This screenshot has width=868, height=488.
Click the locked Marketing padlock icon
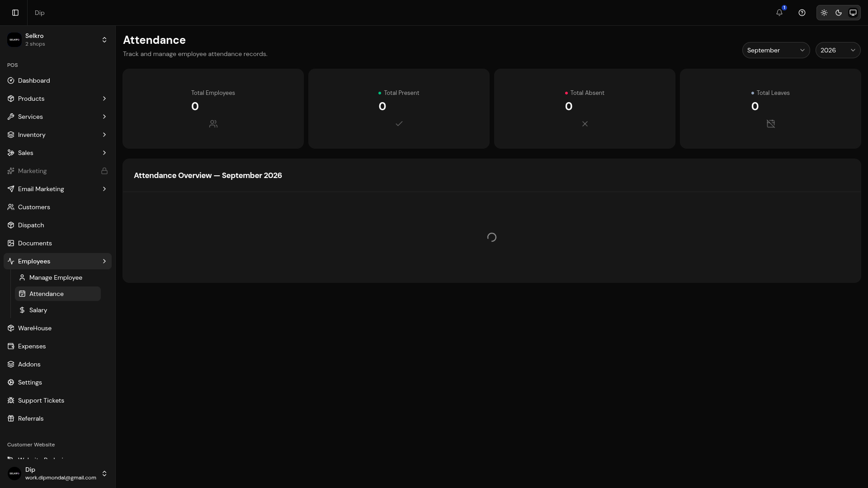click(x=104, y=171)
